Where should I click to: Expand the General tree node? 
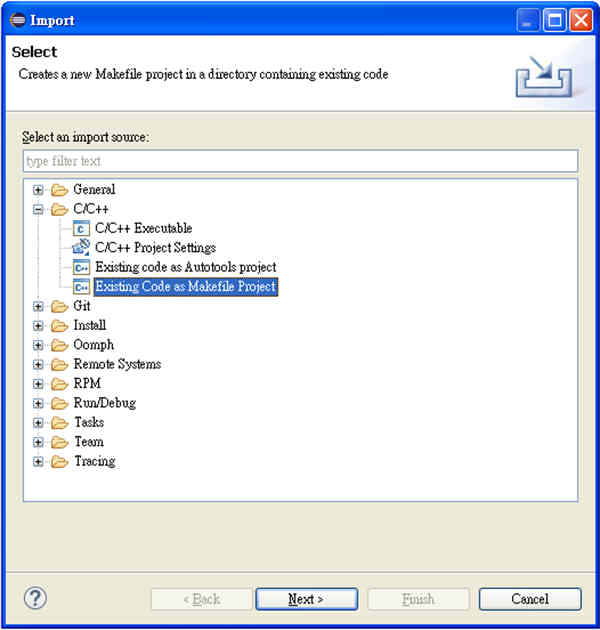pyautogui.click(x=38, y=190)
